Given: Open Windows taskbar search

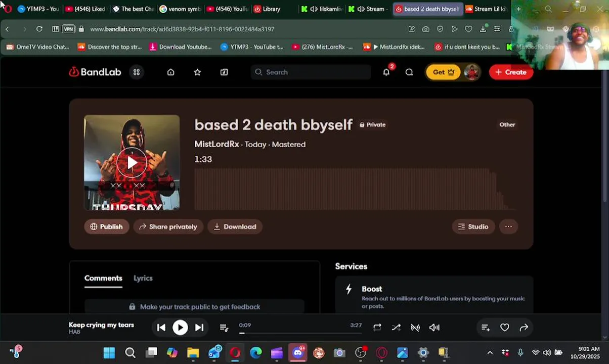Looking at the screenshot, I should pyautogui.click(x=130, y=353).
